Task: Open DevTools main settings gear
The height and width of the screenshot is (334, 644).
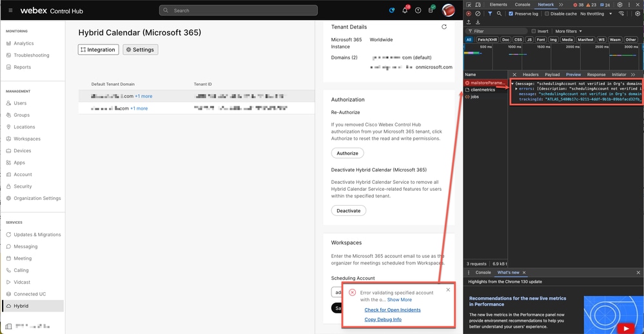Action: pos(620,5)
